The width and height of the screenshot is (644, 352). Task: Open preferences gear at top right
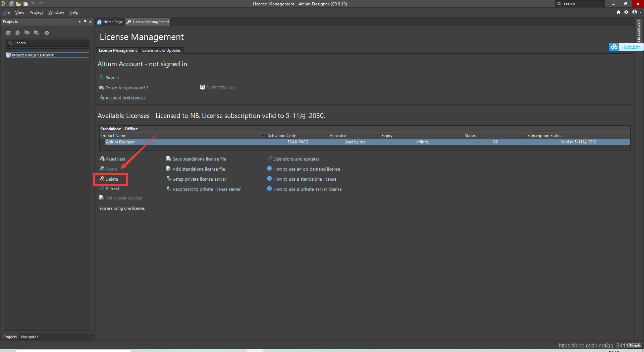click(626, 12)
